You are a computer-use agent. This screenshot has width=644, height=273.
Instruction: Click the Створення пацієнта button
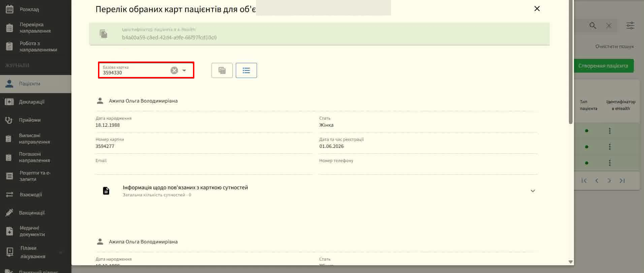pos(603,66)
